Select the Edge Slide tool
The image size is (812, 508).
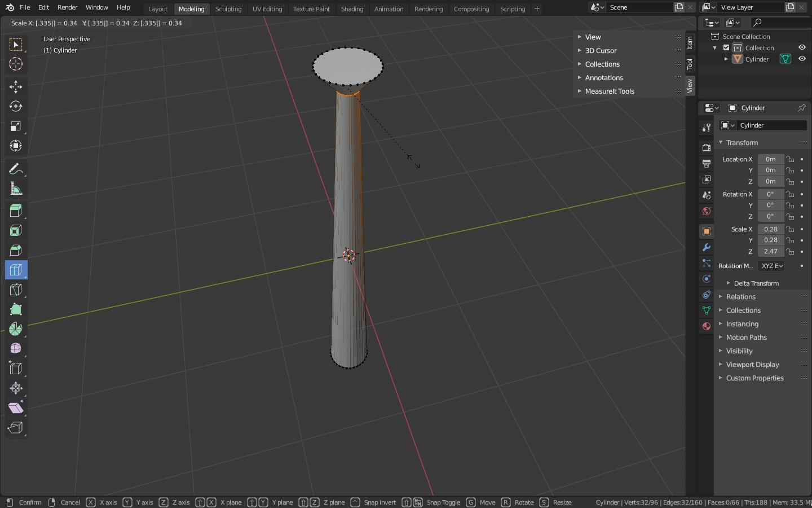click(16, 369)
